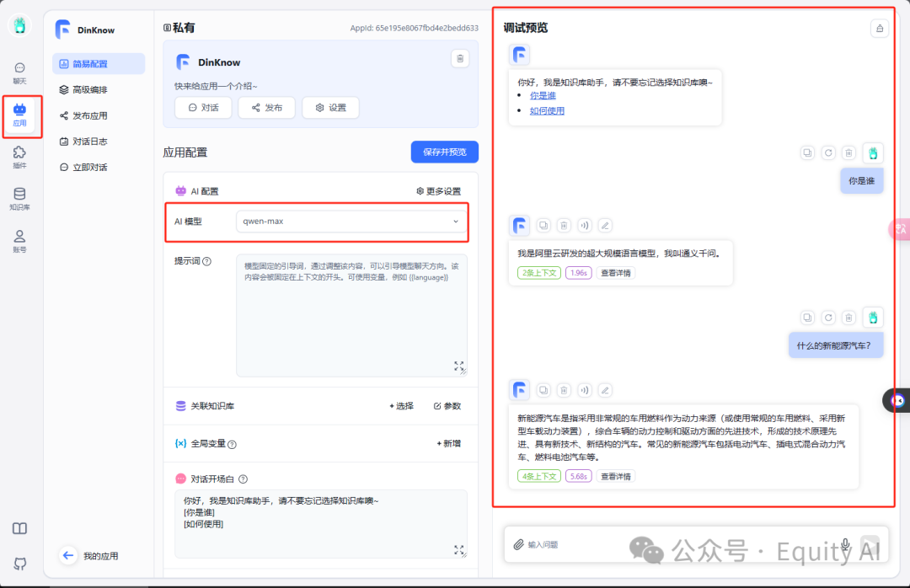This screenshot has width=910, height=588.
Task: Click the speaker icon above the 通义千问 reply
Action: (585, 225)
